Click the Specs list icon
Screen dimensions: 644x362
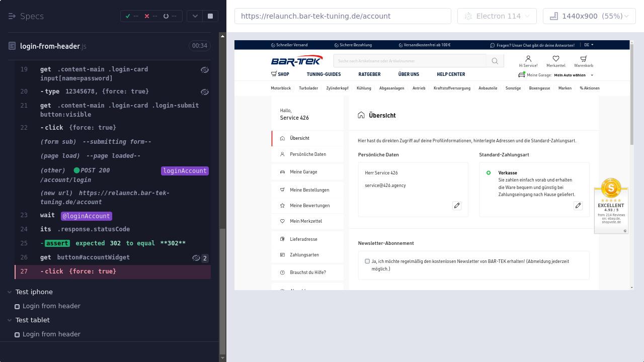tap(12, 16)
